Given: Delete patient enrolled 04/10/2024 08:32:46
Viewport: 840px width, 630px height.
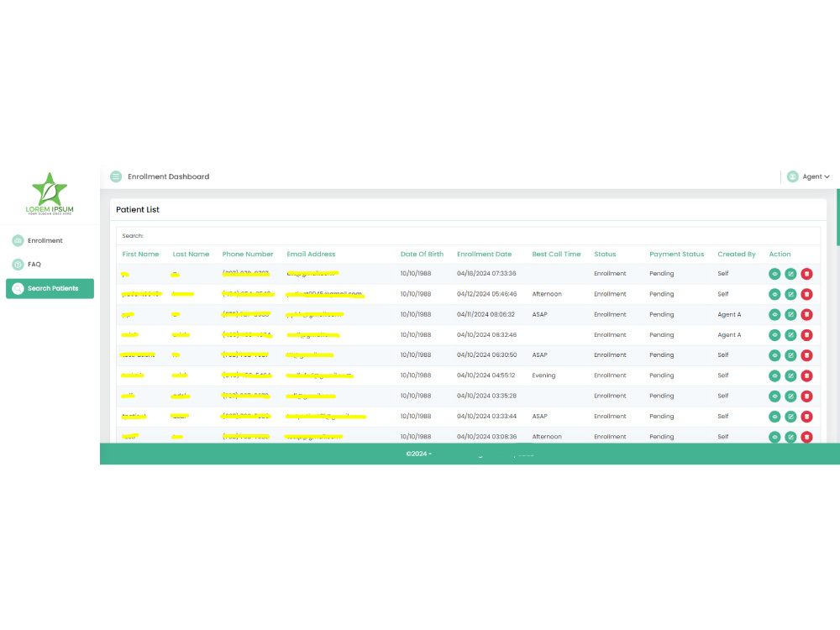Looking at the screenshot, I should point(806,335).
